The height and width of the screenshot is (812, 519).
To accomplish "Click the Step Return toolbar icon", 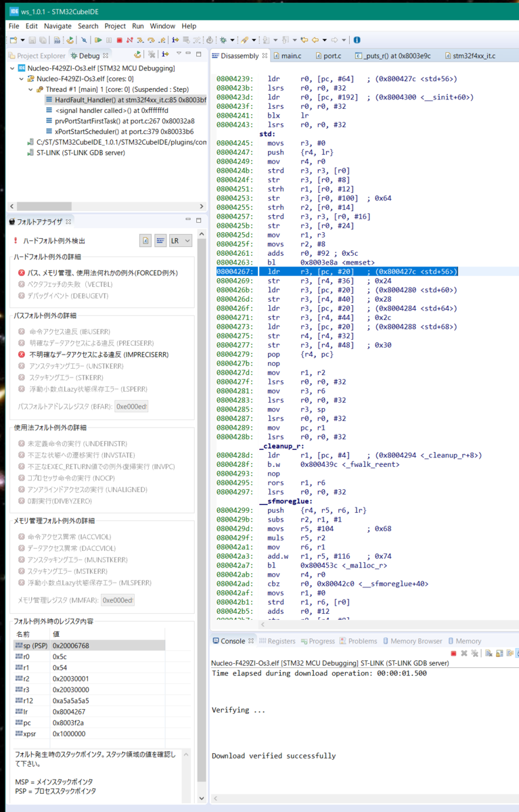I will (162, 41).
